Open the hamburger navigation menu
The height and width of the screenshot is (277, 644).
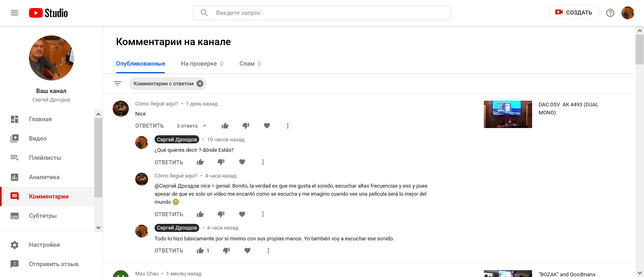(x=14, y=13)
